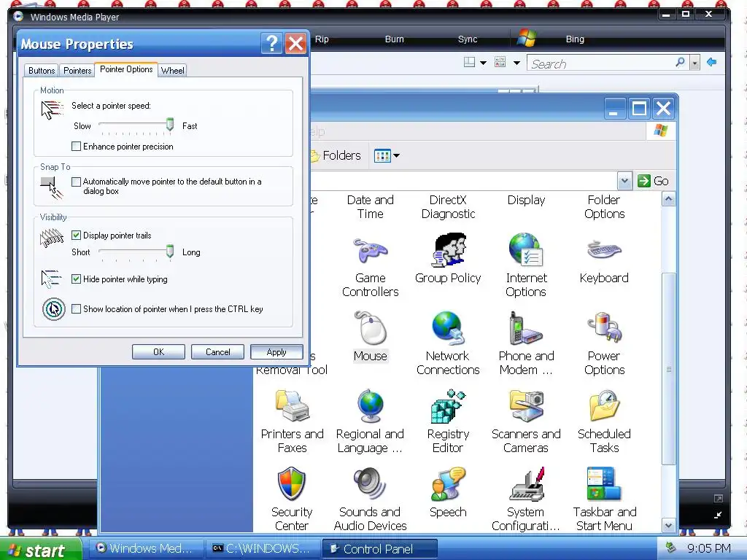Screen dimensions: 747x560
Task: Click OK in Mouse Properties
Action: (x=158, y=352)
